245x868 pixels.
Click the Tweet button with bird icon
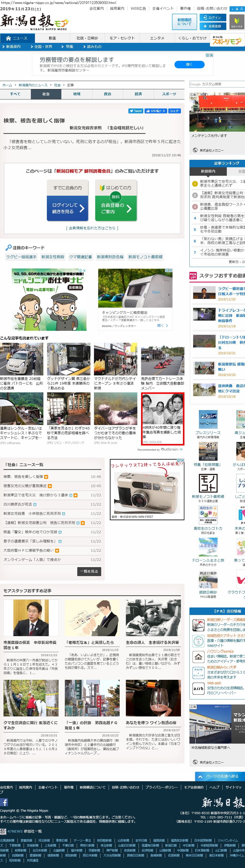pyautogui.click(x=136, y=111)
